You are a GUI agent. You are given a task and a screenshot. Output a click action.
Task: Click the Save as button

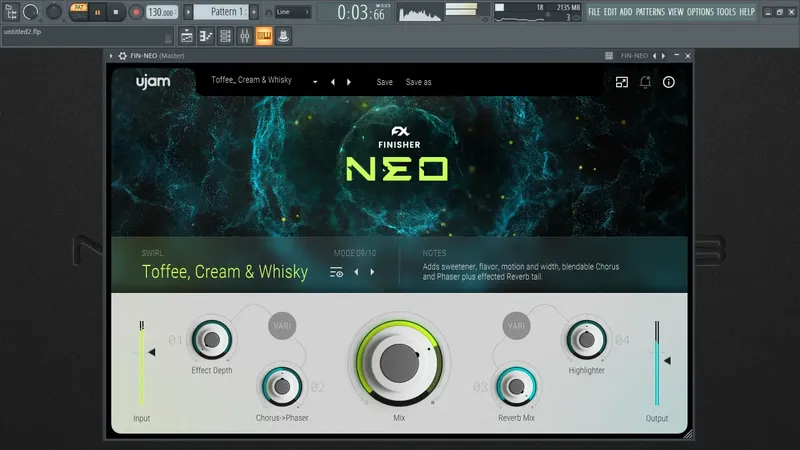[418, 82]
